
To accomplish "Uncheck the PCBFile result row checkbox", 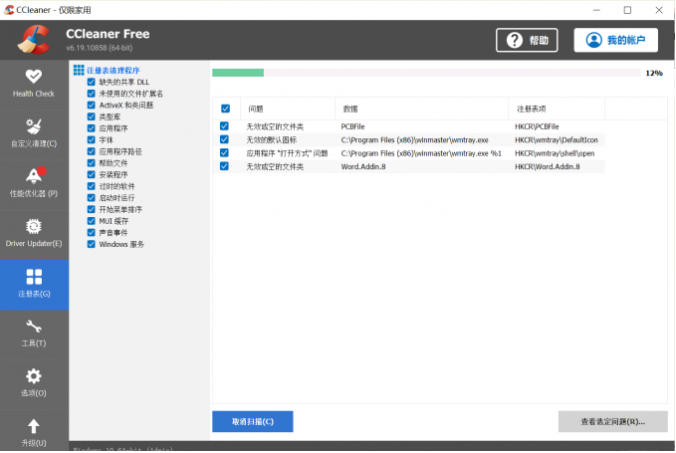I will pyautogui.click(x=224, y=126).
